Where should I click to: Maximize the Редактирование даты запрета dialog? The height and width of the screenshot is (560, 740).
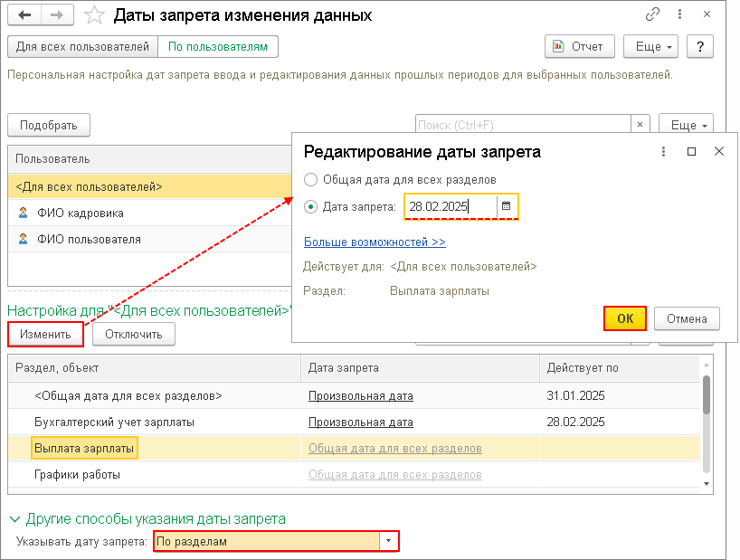pyautogui.click(x=691, y=151)
